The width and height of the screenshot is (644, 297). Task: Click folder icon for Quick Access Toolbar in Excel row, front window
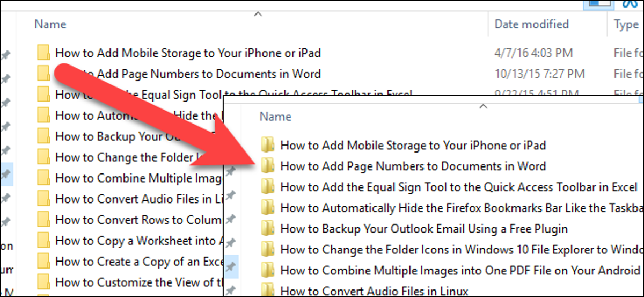point(268,187)
